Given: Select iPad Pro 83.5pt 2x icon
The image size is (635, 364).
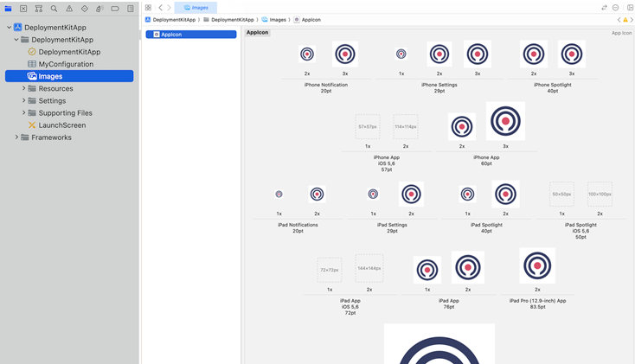Looking at the screenshot, I should pyautogui.click(x=537, y=265).
